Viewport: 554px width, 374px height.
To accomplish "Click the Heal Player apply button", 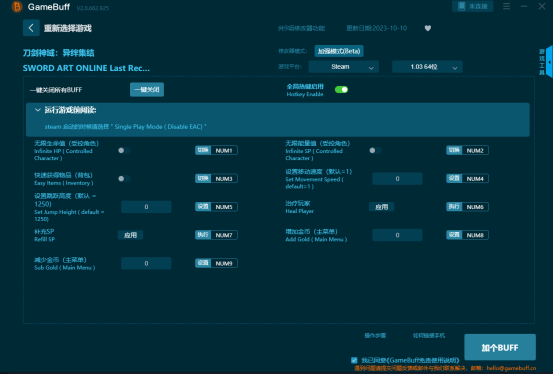I will point(382,207).
